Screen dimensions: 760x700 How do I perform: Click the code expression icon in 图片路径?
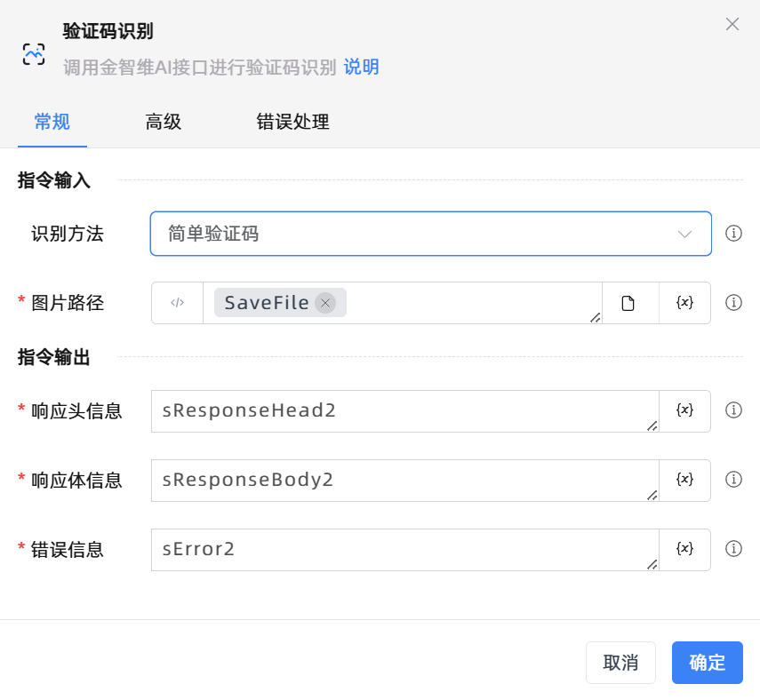point(177,303)
